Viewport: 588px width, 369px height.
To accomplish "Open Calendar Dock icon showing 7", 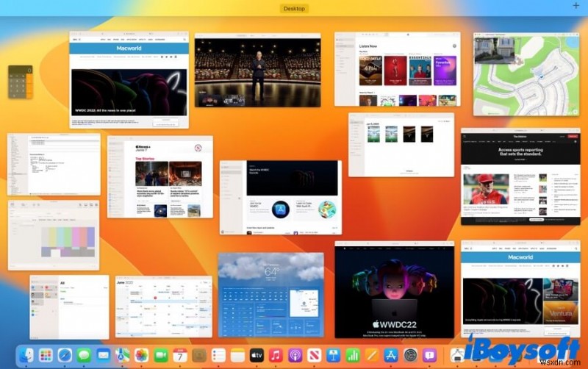I will coord(180,355).
